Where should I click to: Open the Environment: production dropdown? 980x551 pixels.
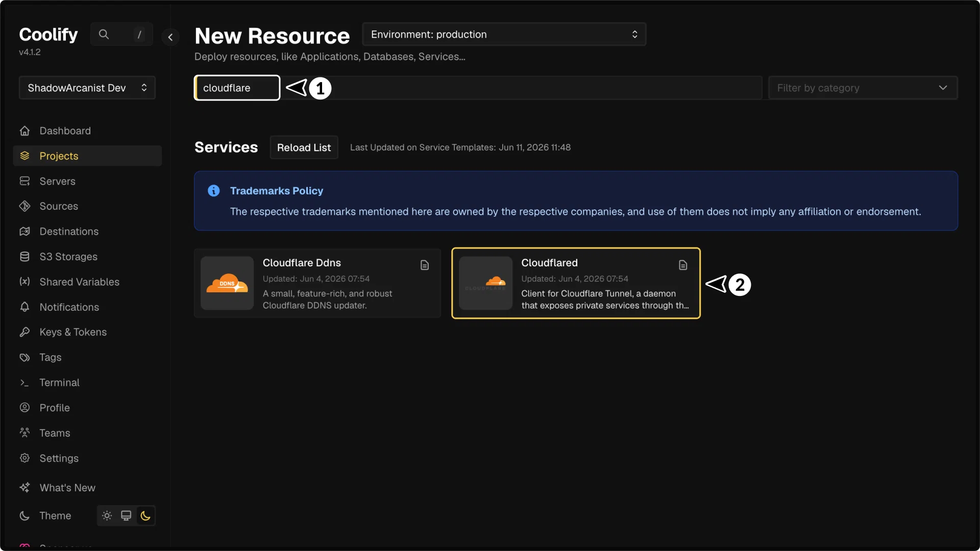504,34
